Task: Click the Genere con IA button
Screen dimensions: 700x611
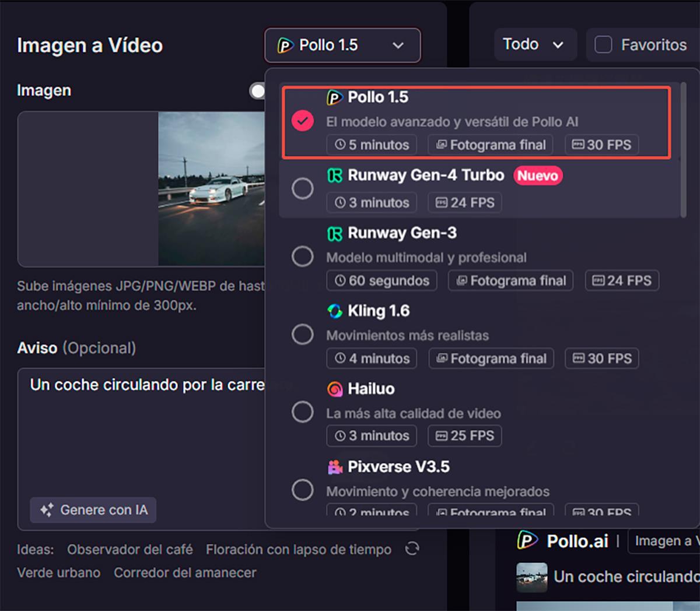Action: pos(93,510)
